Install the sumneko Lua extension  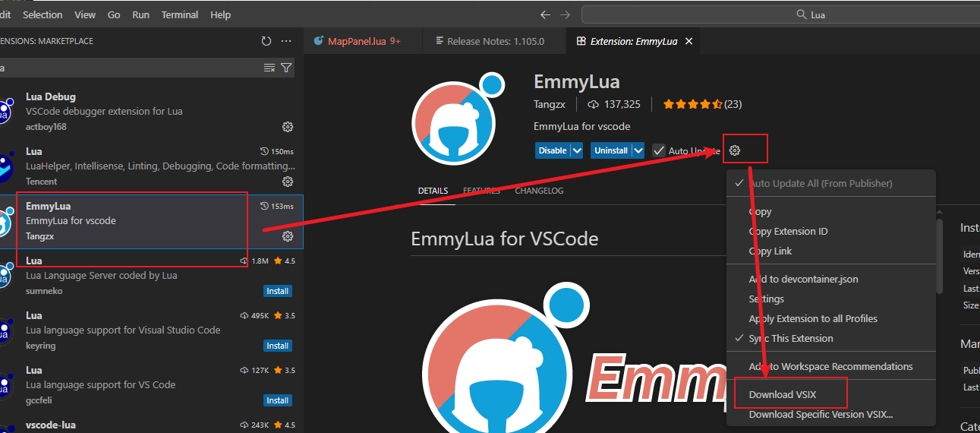pos(278,291)
